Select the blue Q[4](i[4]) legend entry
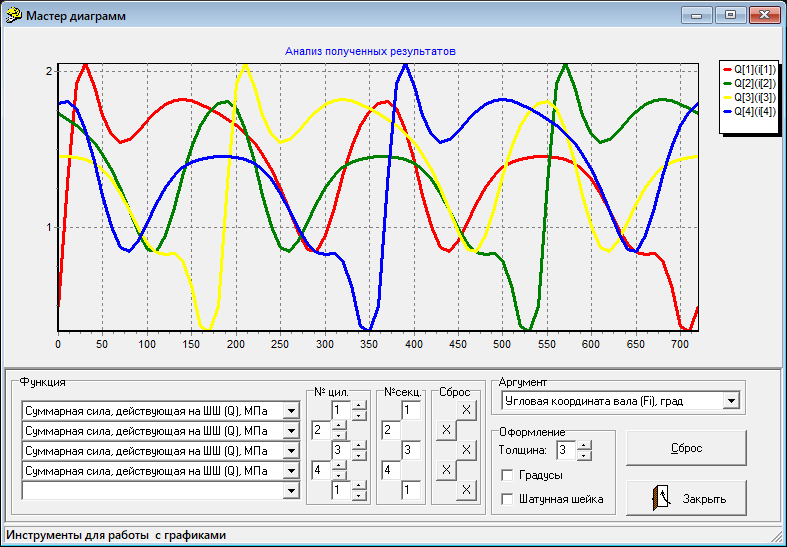Screen dimensions: 787x547 click(749, 111)
